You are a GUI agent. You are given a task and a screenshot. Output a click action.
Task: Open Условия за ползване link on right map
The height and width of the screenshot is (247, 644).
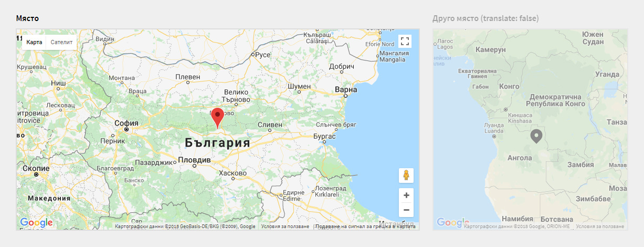click(600, 227)
